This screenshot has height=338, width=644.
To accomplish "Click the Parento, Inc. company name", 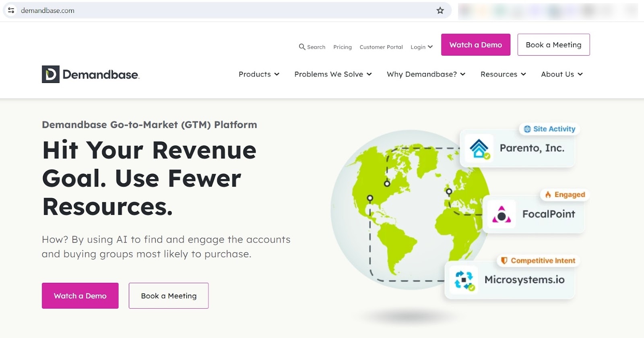I will 532,148.
